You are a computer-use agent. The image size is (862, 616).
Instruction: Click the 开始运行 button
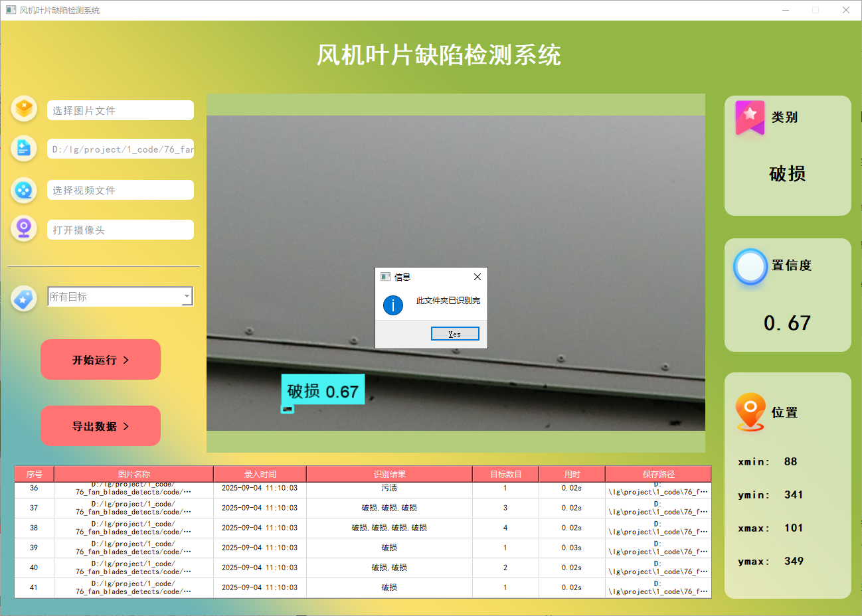tap(100, 359)
